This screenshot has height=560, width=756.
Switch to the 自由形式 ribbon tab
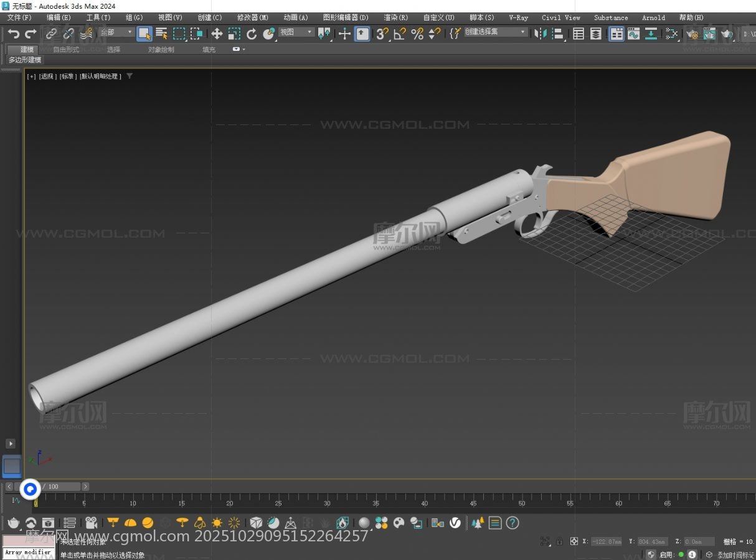point(66,49)
